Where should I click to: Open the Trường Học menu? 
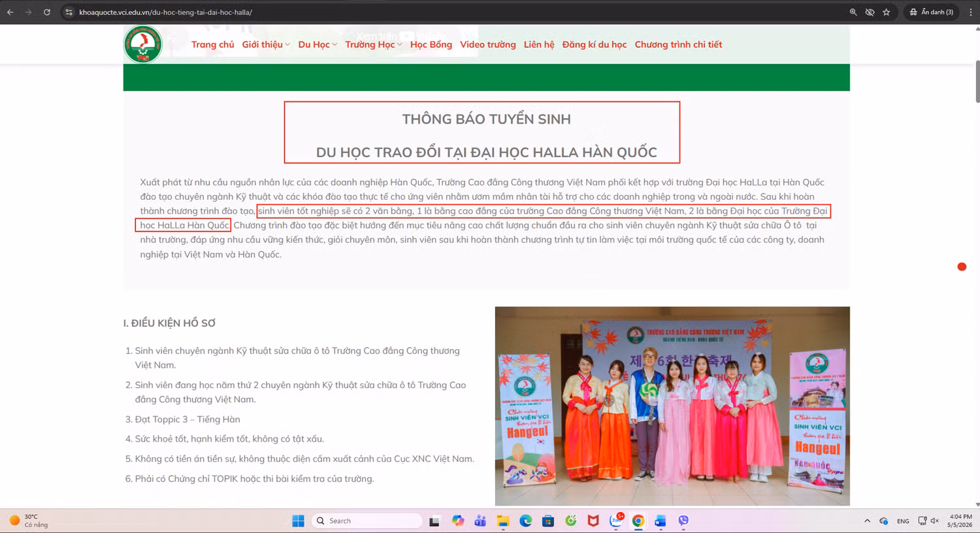(370, 44)
